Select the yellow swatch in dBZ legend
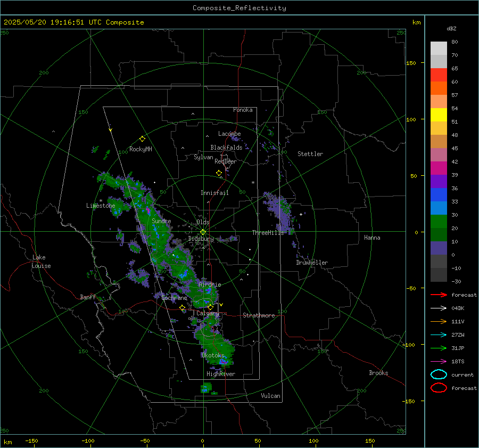 pyautogui.click(x=439, y=115)
